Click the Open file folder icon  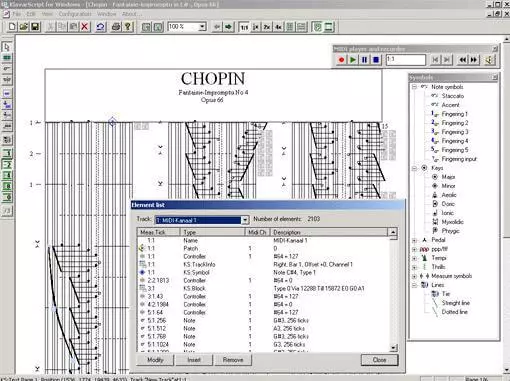point(24,27)
